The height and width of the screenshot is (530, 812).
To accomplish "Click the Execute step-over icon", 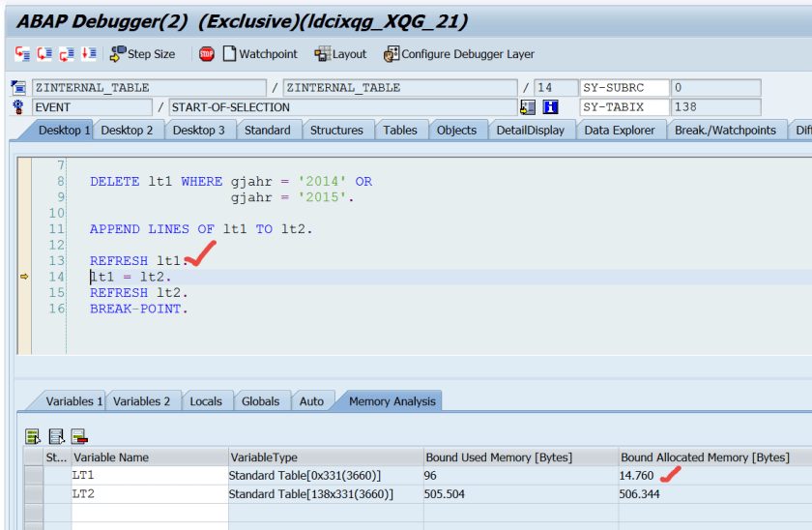I will (43, 54).
